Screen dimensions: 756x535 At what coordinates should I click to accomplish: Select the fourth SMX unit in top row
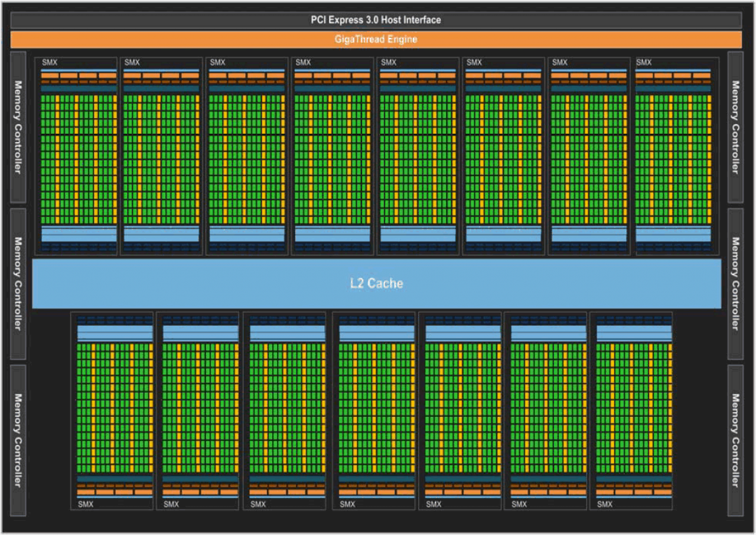(x=333, y=156)
